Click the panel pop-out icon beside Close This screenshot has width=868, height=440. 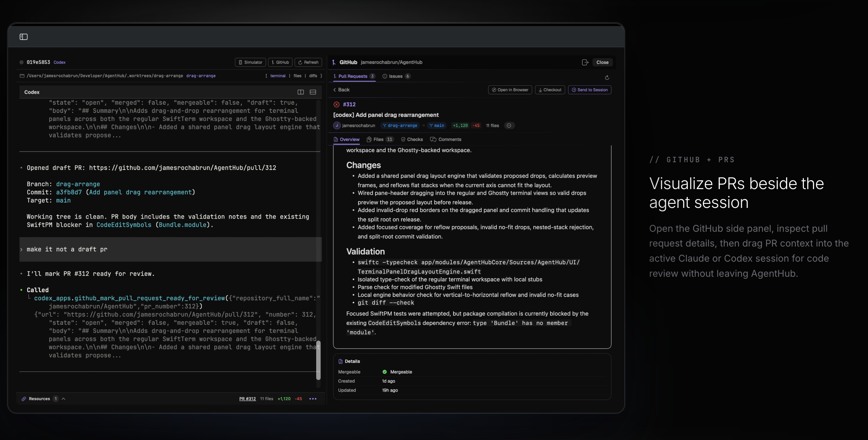[x=585, y=62]
